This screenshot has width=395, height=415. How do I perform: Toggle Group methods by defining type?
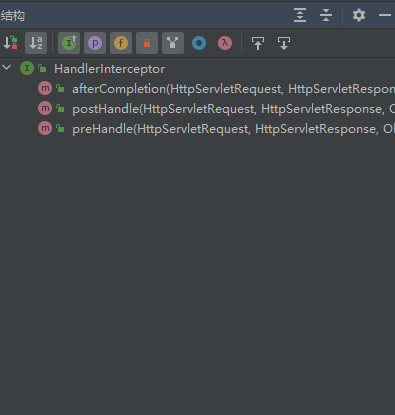173,43
